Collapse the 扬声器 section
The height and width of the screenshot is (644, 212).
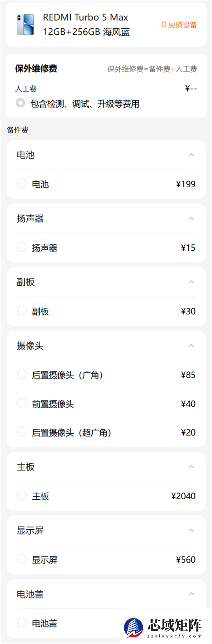191,218
